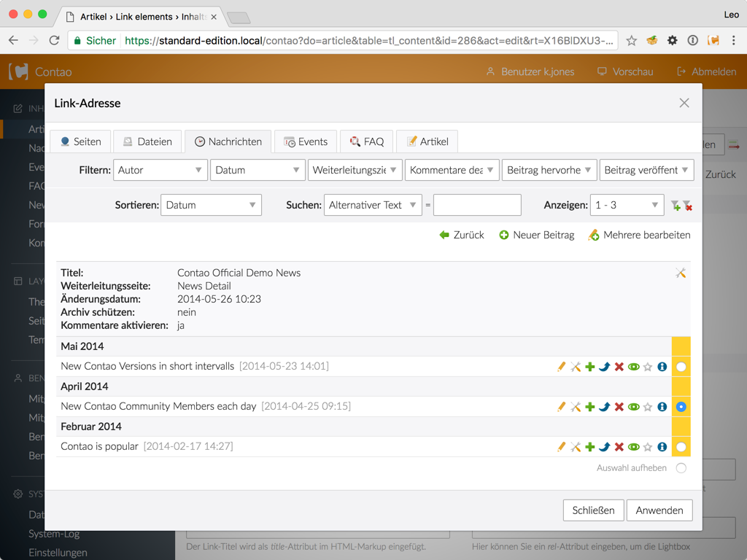Open the 'Beitrag hervorhe' filter dropdown
The width and height of the screenshot is (747, 560).
[x=549, y=170]
